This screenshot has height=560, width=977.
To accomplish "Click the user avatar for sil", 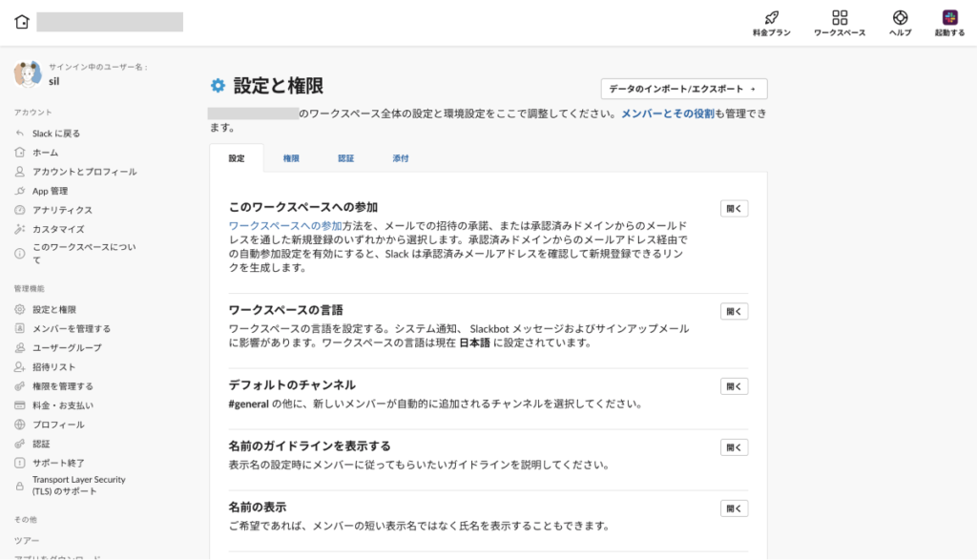I will (28, 74).
